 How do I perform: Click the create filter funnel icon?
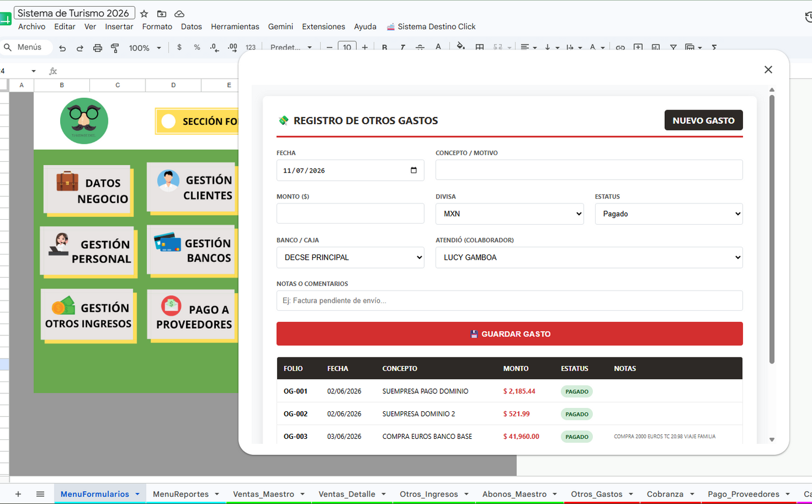[x=673, y=48]
